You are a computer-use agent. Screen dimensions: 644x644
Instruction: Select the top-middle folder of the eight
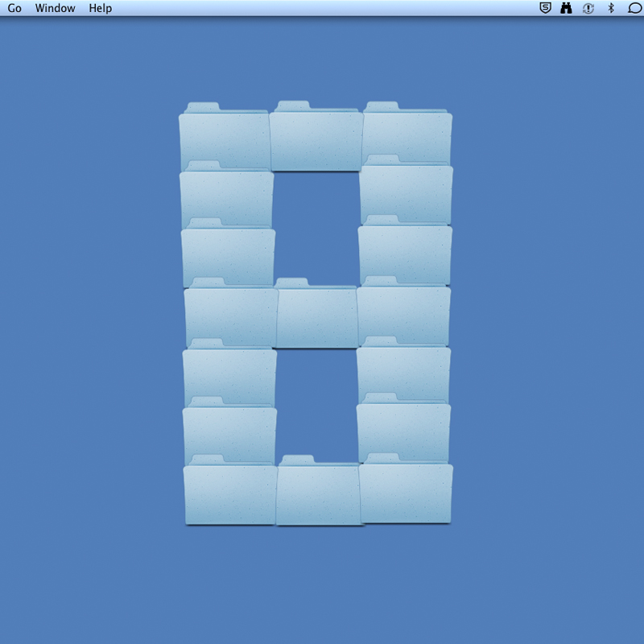316,136
